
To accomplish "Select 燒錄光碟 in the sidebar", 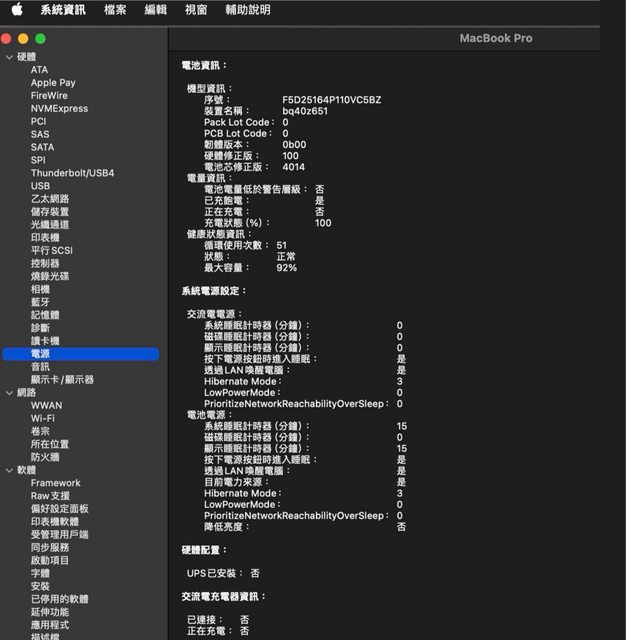I will tap(50, 276).
